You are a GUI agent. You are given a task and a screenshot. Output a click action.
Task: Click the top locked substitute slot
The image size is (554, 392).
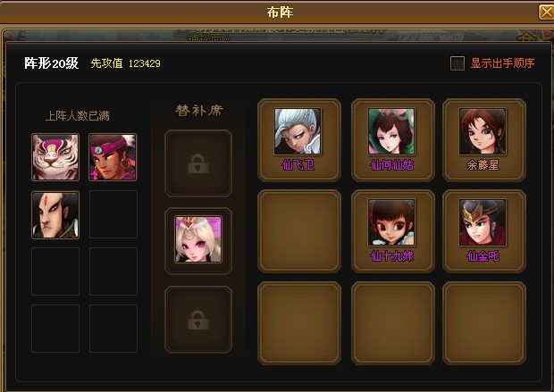coord(198,163)
